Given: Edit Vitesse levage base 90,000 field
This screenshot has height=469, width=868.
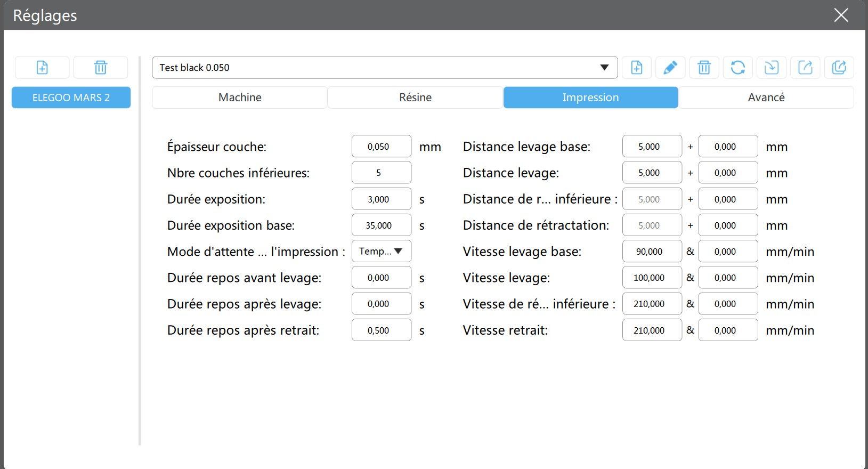Looking at the screenshot, I should 652,252.
